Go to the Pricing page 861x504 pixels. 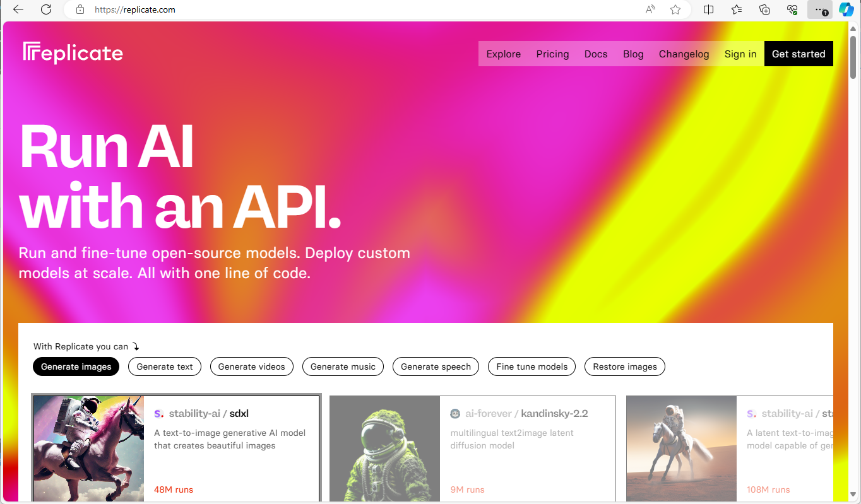coord(552,54)
